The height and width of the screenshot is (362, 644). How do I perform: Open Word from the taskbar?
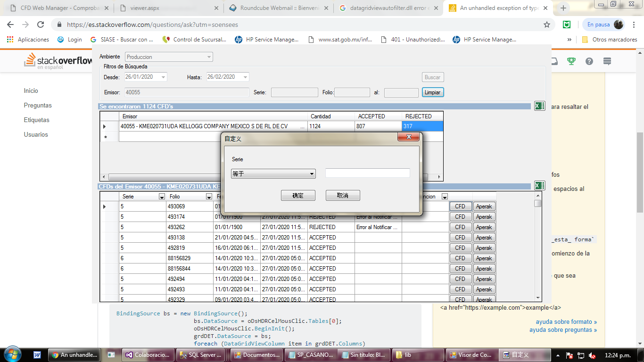(37, 355)
